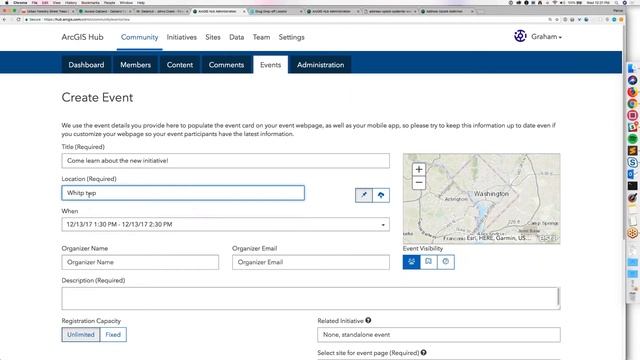Switch to the Urban Forestry Street Trees browser tab

coord(47,11)
